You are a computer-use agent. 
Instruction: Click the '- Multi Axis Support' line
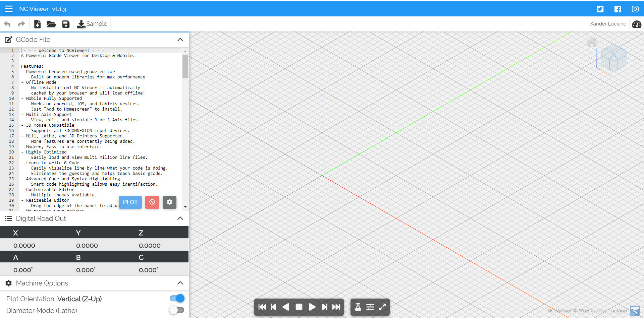pos(46,115)
